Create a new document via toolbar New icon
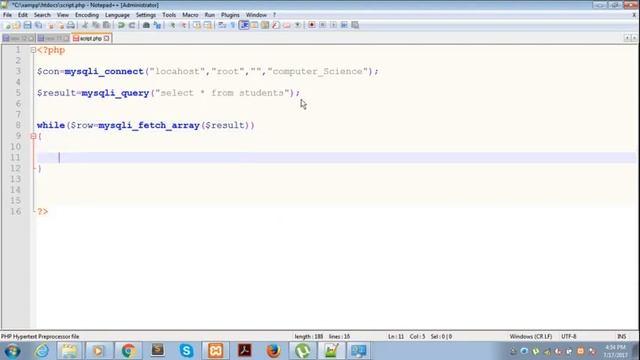Screen dimensions: 640x360 pyautogui.click(x=7, y=25)
